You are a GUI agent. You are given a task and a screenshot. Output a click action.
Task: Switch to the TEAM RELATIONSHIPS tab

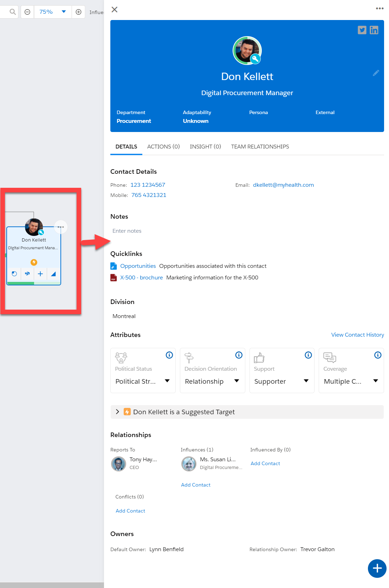[x=260, y=147]
